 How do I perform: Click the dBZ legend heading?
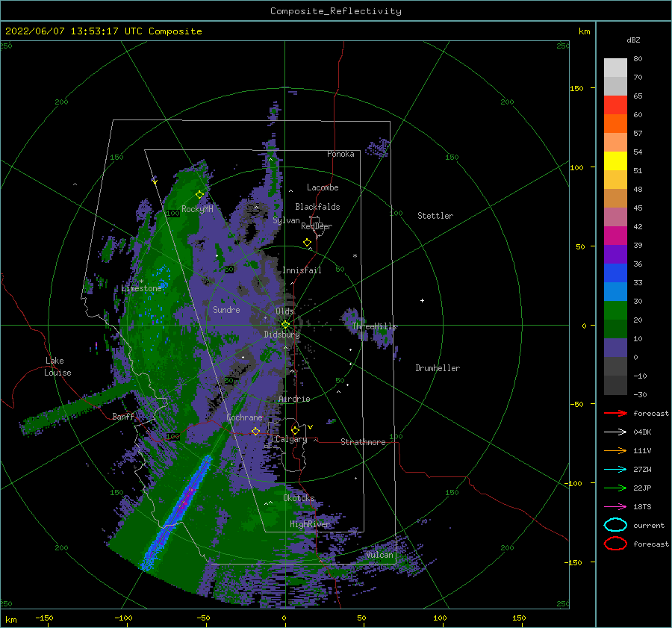pos(633,40)
